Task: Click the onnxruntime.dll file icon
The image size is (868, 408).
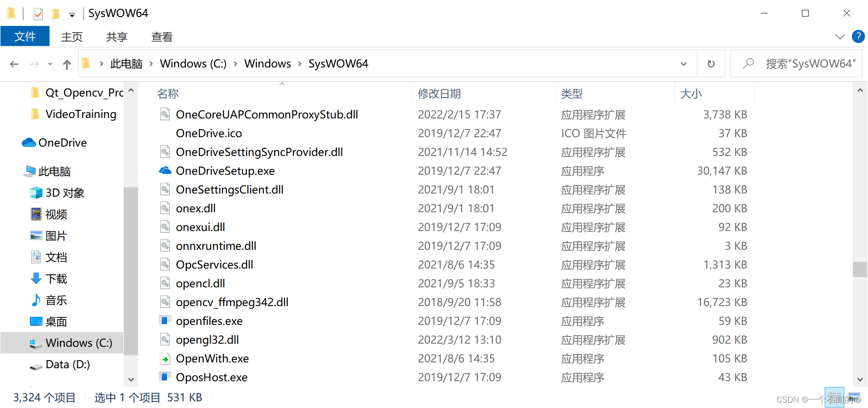Action: coord(165,246)
